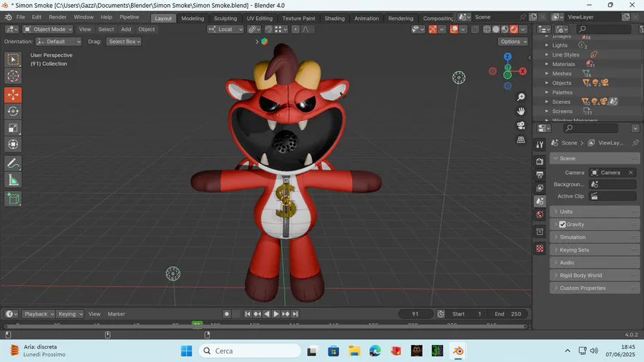Screen dimensions: 644x362
Task: Open the Options dropdown in viewport
Action: pyautogui.click(x=513, y=41)
